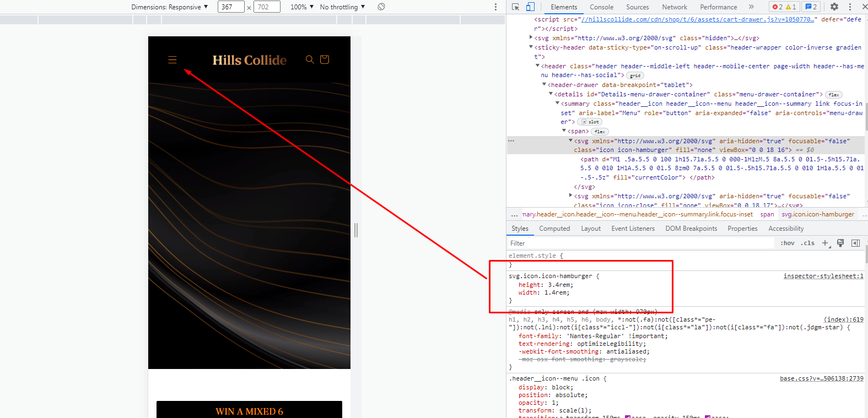
Task: Select svg.icon.icon-hamburger breadcrumb
Action: coord(818,214)
